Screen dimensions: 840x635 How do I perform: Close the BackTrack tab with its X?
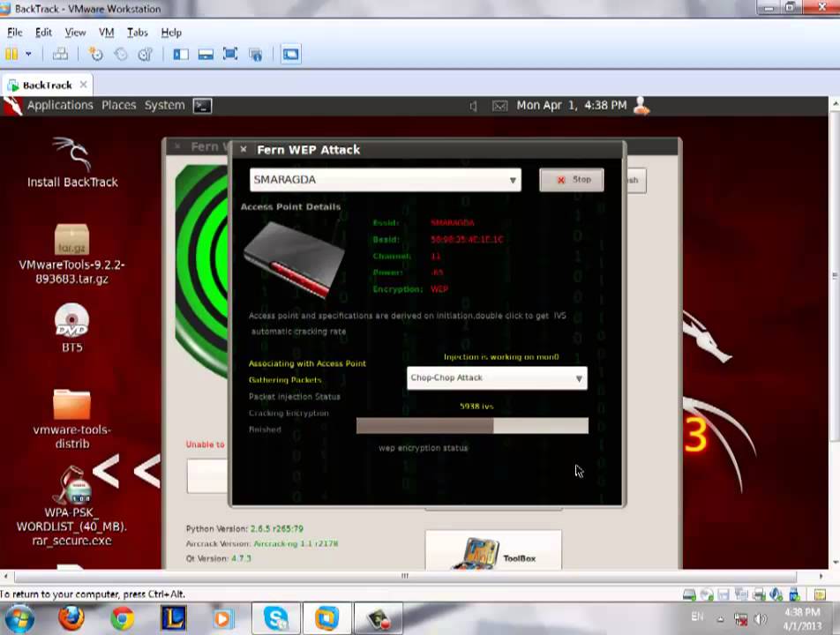pyautogui.click(x=83, y=85)
